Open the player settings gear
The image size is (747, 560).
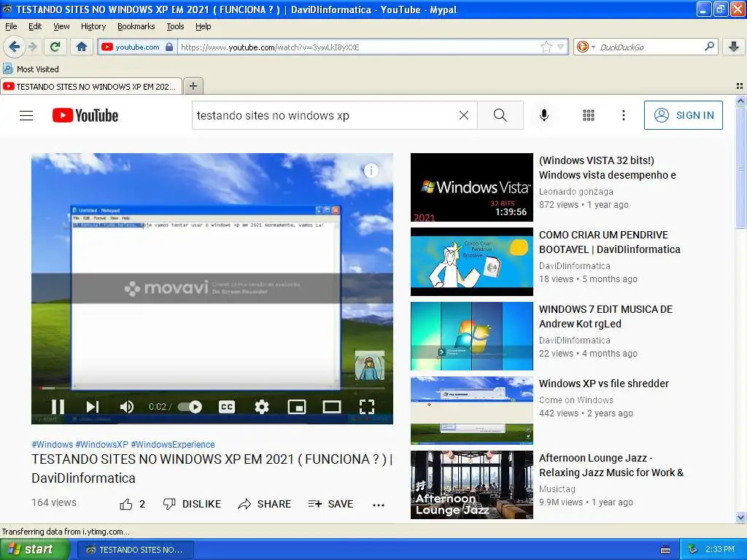click(x=262, y=407)
